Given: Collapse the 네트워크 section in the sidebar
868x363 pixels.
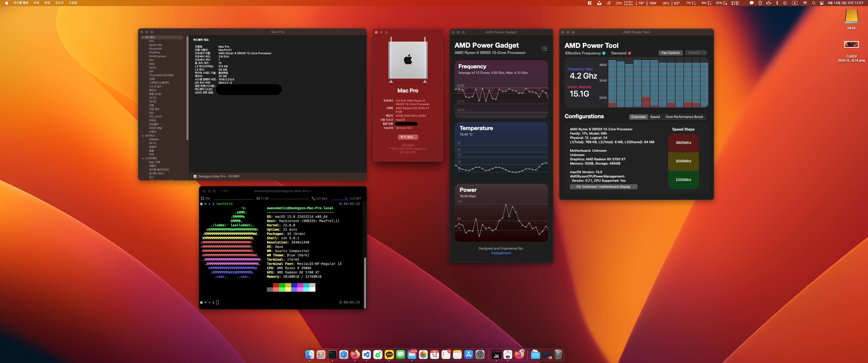Looking at the screenshot, I should point(143,136).
